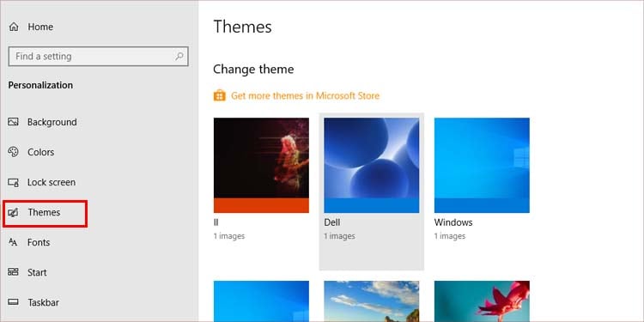Click the search magnifier icon

(x=179, y=57)
